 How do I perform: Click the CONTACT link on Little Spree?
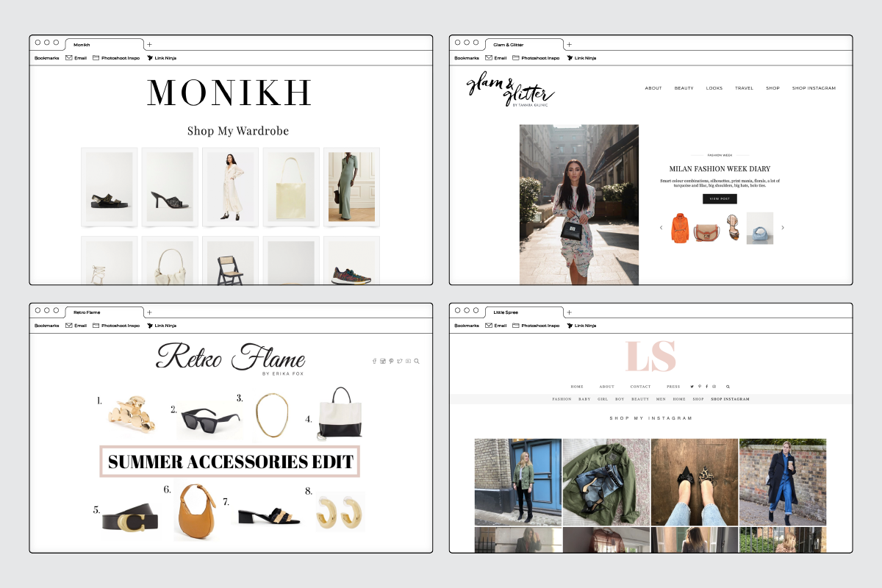pyautogui.click(x=640, y=386)
